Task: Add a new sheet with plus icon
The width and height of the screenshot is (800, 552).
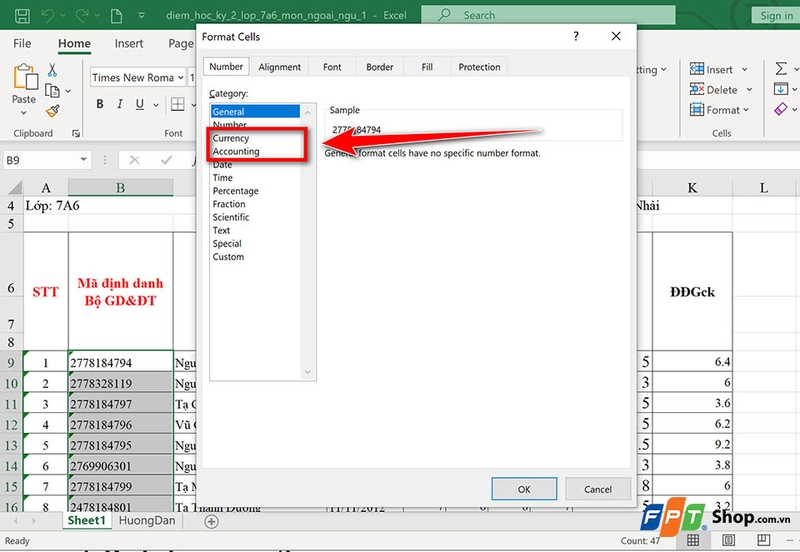Action: click(211, 521)
